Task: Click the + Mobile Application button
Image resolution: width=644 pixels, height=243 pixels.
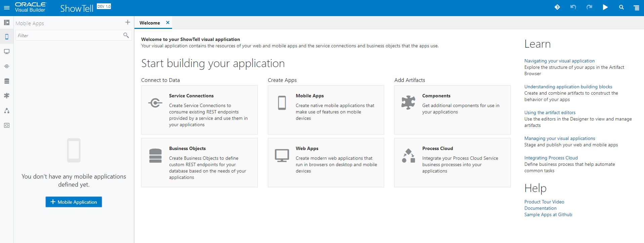Action: [x=74, y=202]
